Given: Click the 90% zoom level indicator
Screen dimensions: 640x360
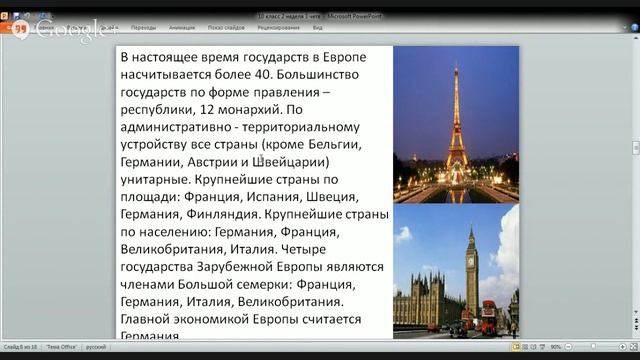Looking at the screenshot, I should [556, 347].
